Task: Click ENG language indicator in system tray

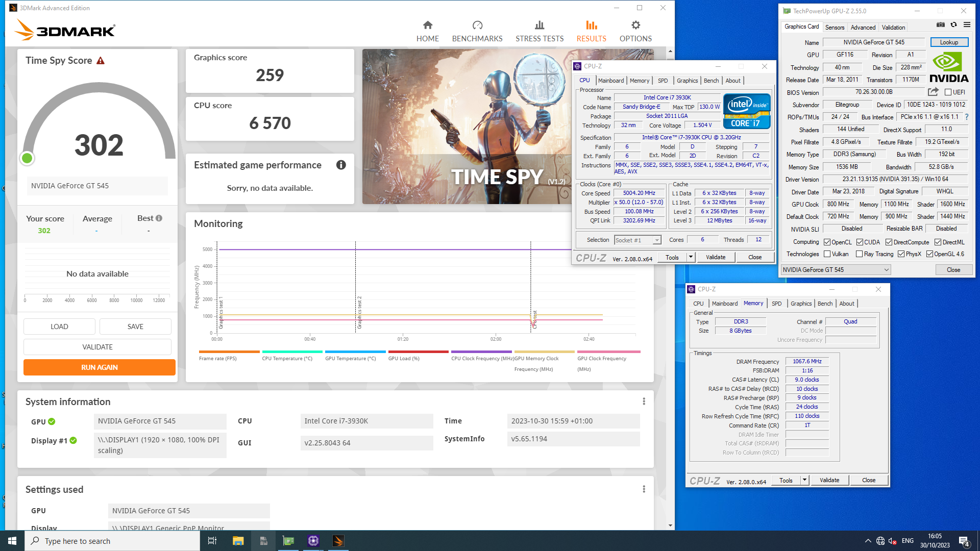Action: 908,541
